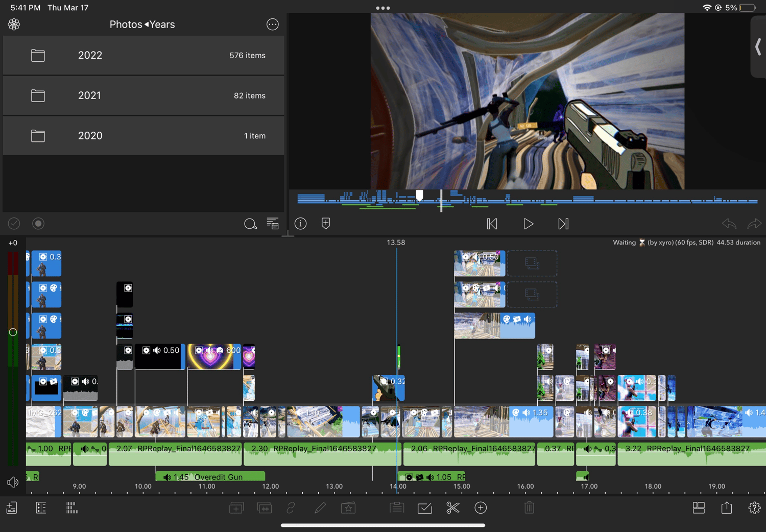Screen dimensions: 766x532
Task: Select the pencil edit tool
Action: click(x=320, y=508)
